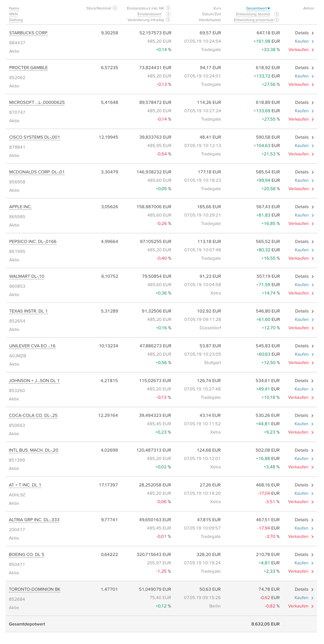324x644 pixels.
Task: Click Kaufen for Intl Bus. Mach.
Action: (x=301, y=458)
